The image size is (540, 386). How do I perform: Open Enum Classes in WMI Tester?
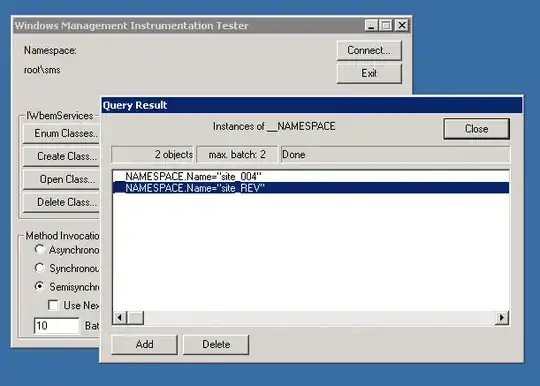(61, 134)
